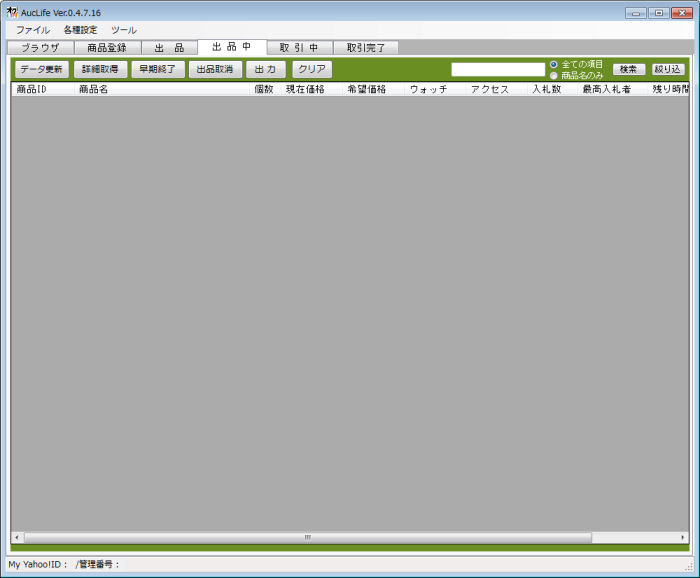700x578 pixels.
Task: Click the 早期終了 button
Action: [x=158, y=69]
